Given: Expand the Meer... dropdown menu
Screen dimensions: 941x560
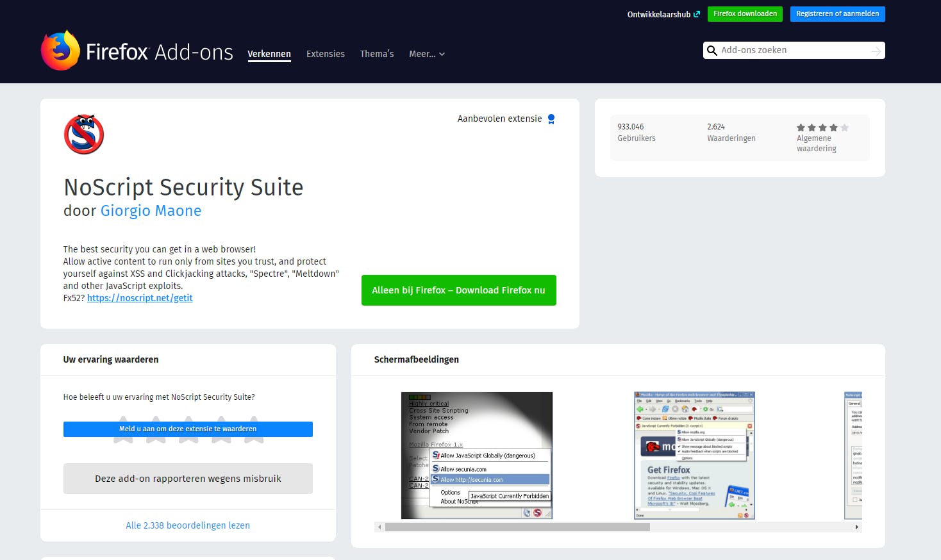Looking at the screenshot, I should coord(427,54).
